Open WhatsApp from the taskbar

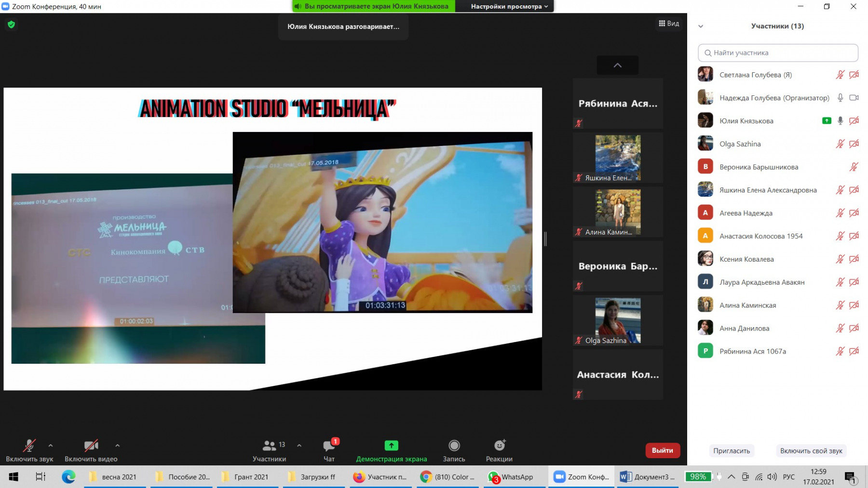tap(511, 477)
